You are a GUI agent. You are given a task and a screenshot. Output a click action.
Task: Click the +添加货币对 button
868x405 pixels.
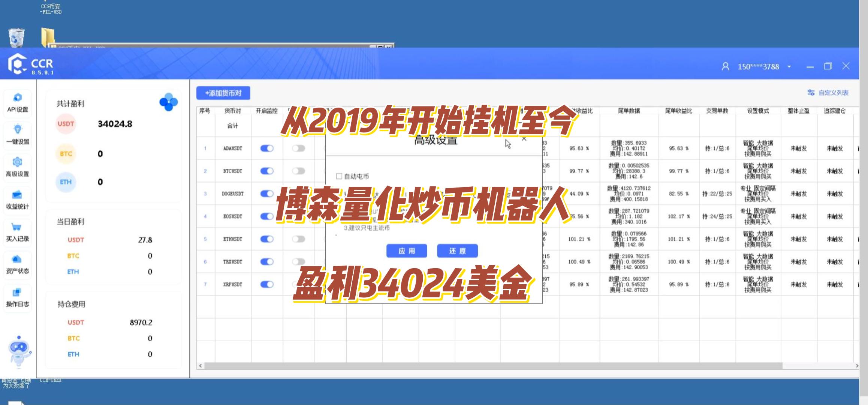tap(223, 93)
